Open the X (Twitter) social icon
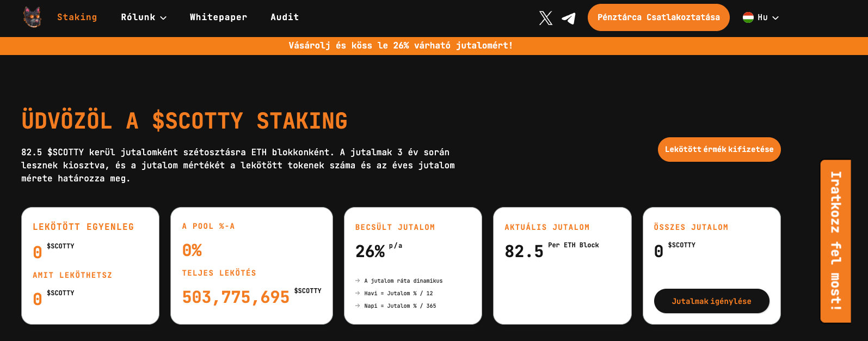The image size is (868, 341). [546, 18]
